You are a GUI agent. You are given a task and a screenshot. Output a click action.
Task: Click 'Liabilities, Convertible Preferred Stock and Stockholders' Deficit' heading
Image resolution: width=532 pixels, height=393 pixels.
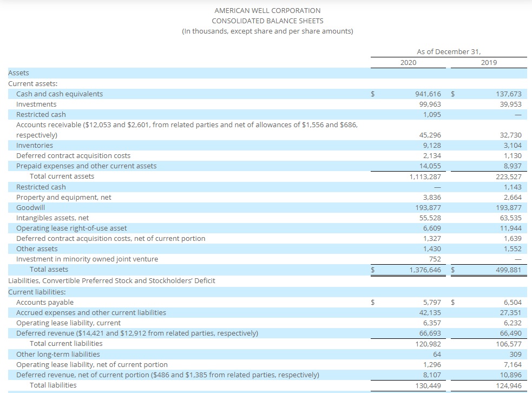coord(111,281)
